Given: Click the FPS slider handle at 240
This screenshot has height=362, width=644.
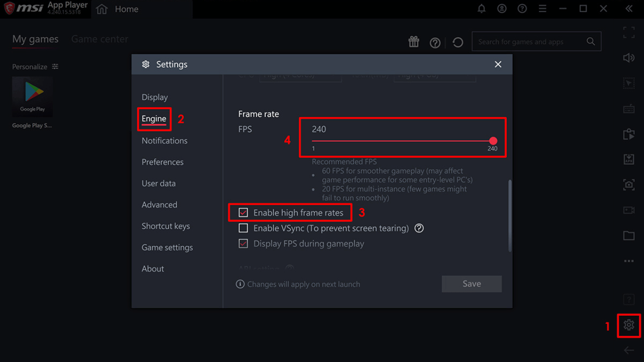Looking at the screenshot, I should [x=493, y=141].
